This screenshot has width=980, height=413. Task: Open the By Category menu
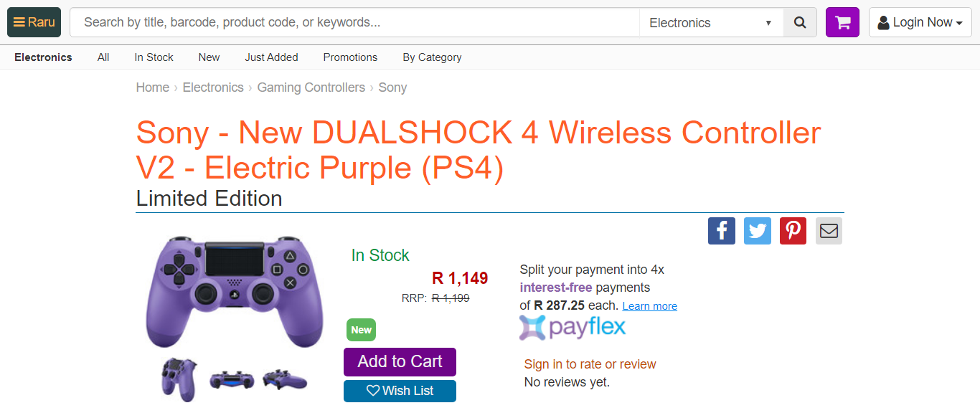pos(432,57)
